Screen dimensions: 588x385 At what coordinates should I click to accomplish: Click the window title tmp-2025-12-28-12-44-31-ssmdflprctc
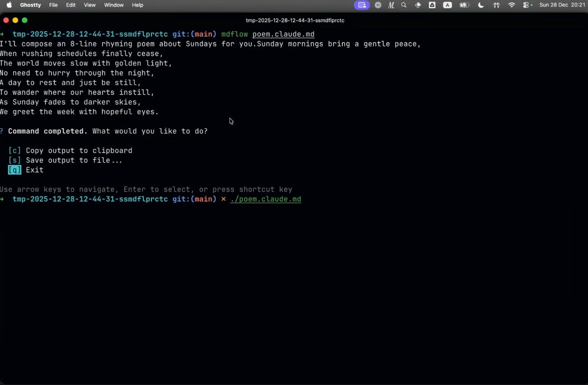[x=295, y=20]
